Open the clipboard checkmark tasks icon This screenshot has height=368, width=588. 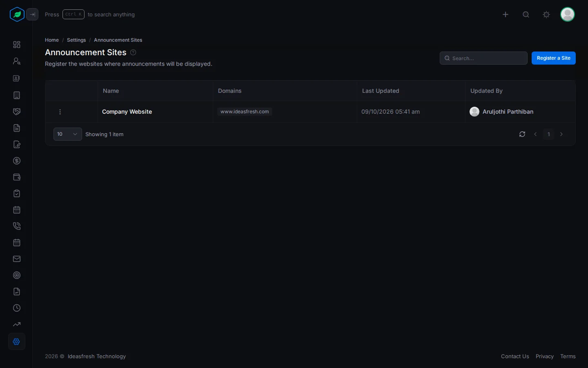(x=17, y=193)
